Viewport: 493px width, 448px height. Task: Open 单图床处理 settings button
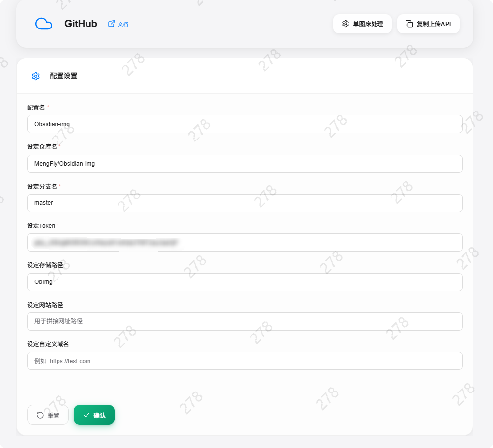click(x=362, y=24)
